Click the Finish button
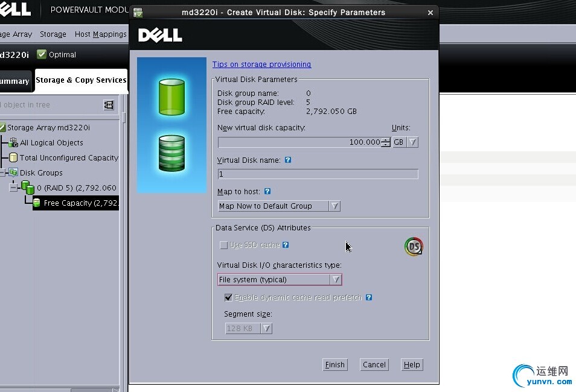Image resolution: width=576 pixels, height=392 pixels. coord(334,364)
